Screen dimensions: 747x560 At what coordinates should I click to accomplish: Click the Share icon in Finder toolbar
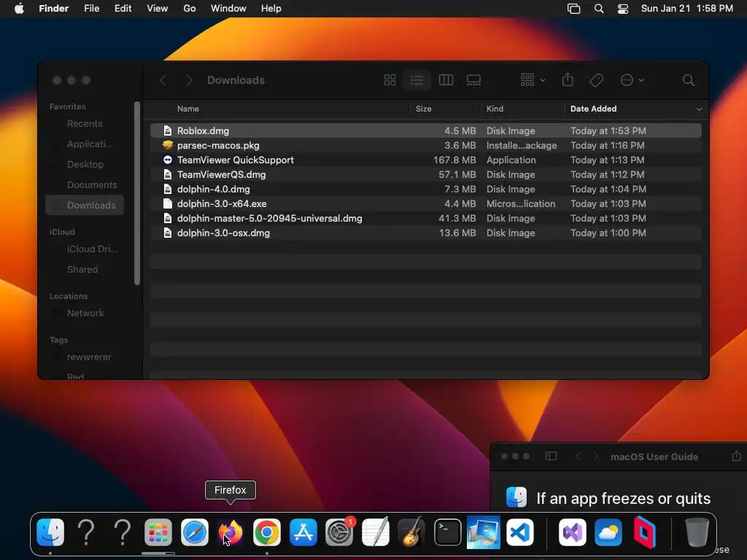coord(568,79)
